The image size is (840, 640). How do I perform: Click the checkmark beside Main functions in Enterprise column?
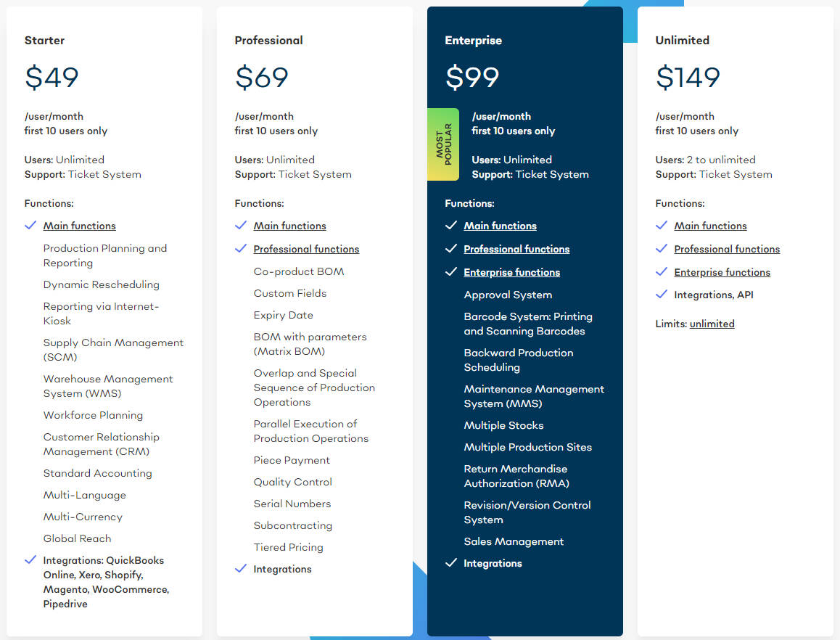450,226
